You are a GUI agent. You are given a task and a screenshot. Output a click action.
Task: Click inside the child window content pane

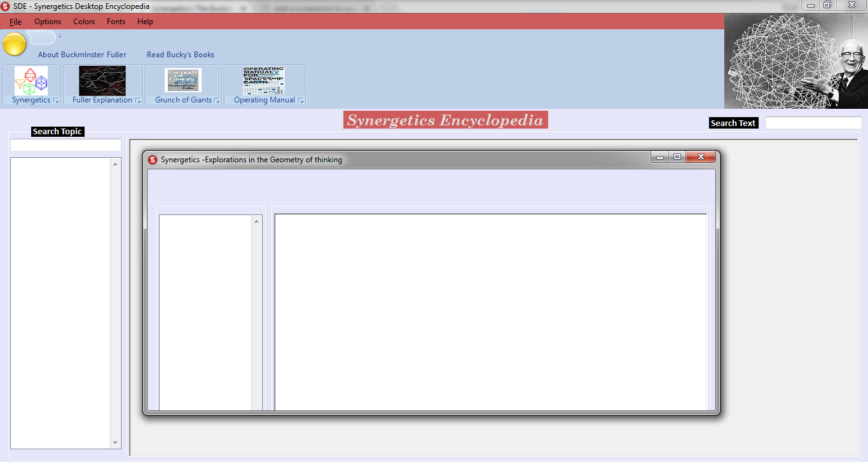click(490, 312)
